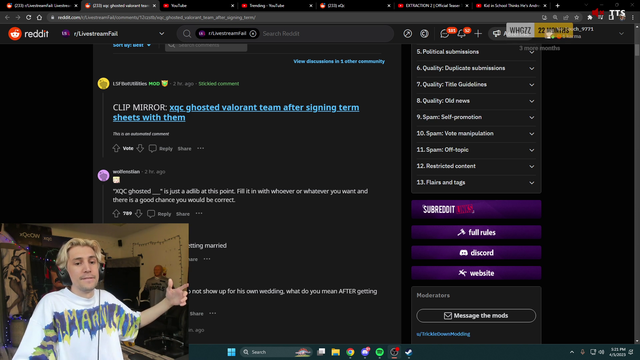Upvote the LSFBotUtilities stickied comment

coord(116,148)
